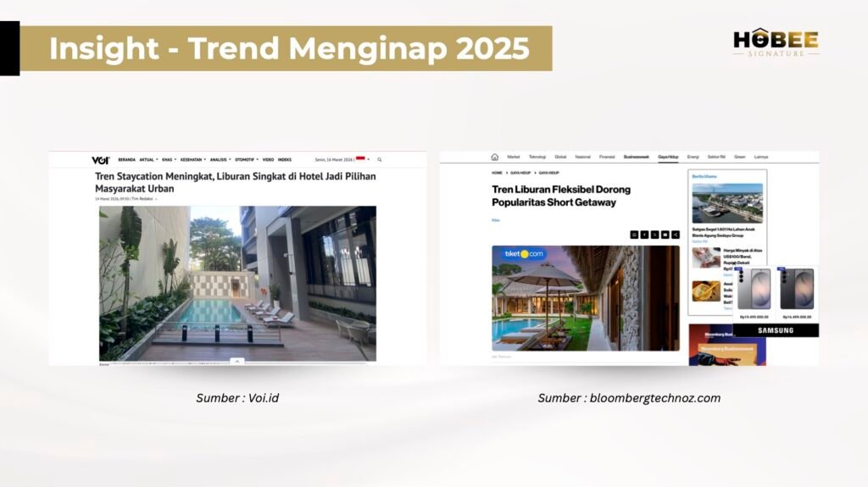The height and width of the screenshot is (487, 868).
Task: Select the Gaya Hidup tab
Action: tap(668, 157)
